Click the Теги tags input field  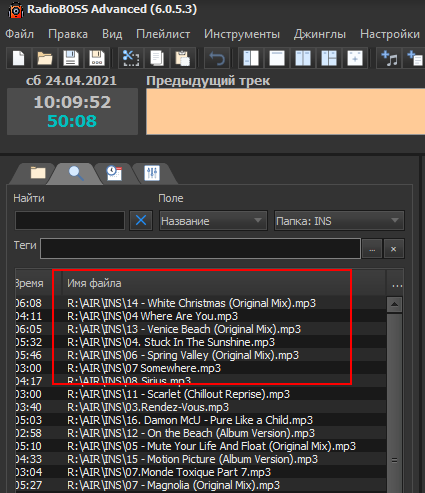[x=200, y=248]
